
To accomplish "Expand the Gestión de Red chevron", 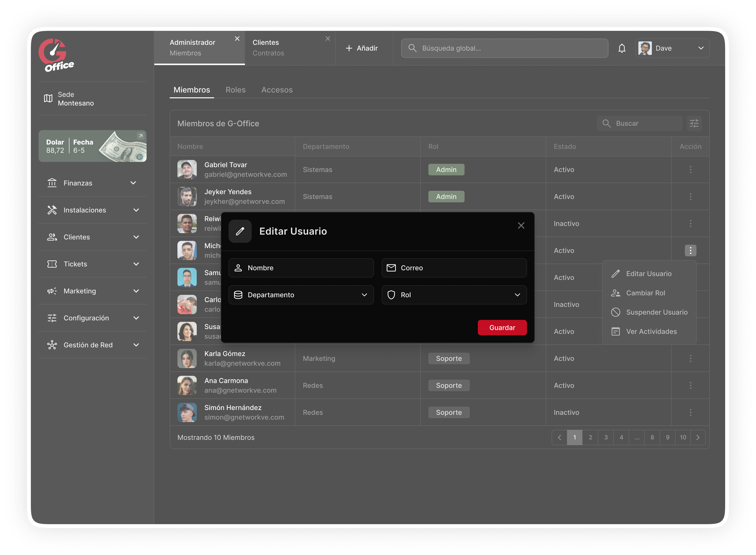I will click(136, 345).
